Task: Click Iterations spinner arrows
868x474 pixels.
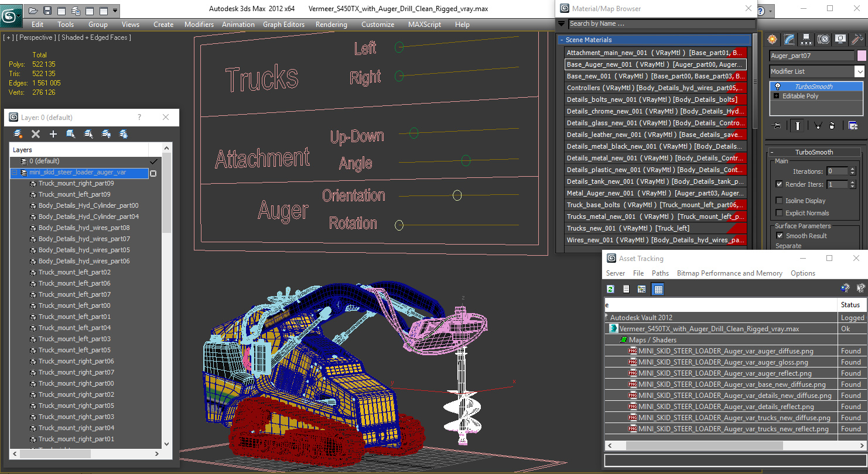Action: pyautogui.click(x=853, y=171)
